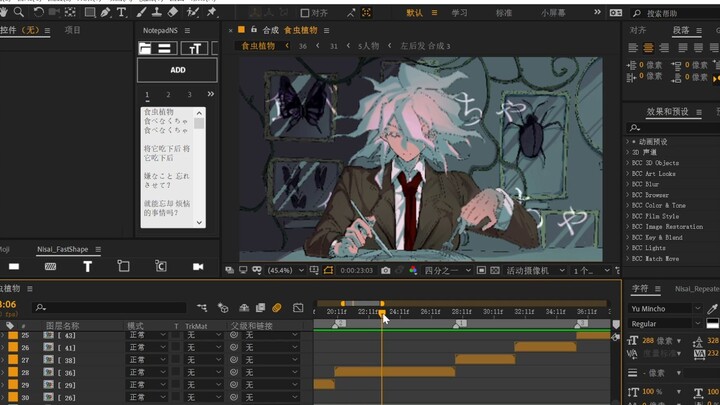Right align paragraph text
Viewport: 720px width, 405px height.
point(664,48)
